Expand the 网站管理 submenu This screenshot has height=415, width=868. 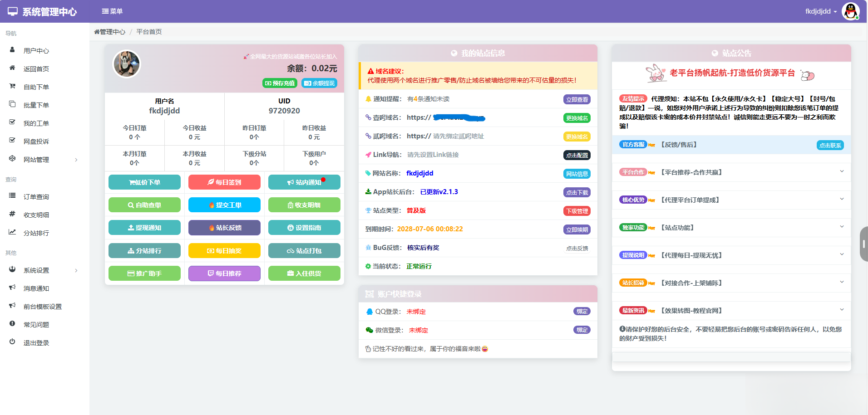tap(36, 159)
